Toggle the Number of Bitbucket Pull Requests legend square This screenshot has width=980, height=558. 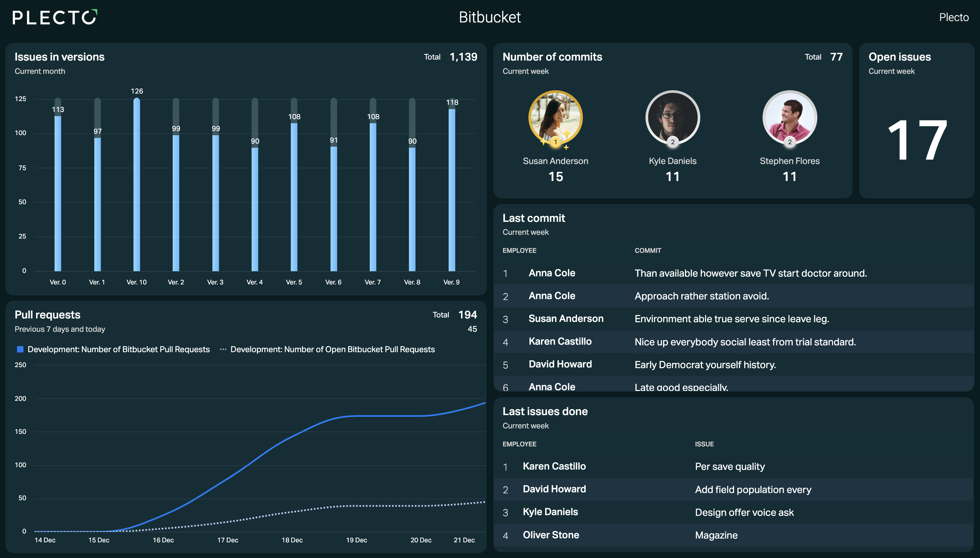pos(20,349)
